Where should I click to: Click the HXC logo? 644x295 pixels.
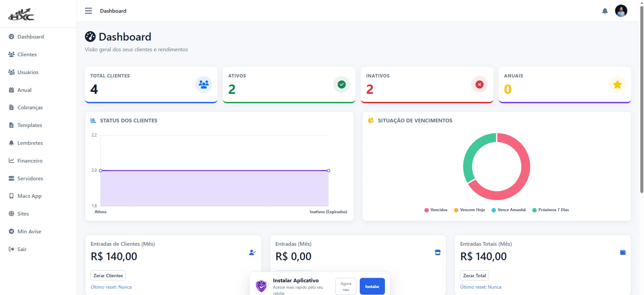pos(21,14)
